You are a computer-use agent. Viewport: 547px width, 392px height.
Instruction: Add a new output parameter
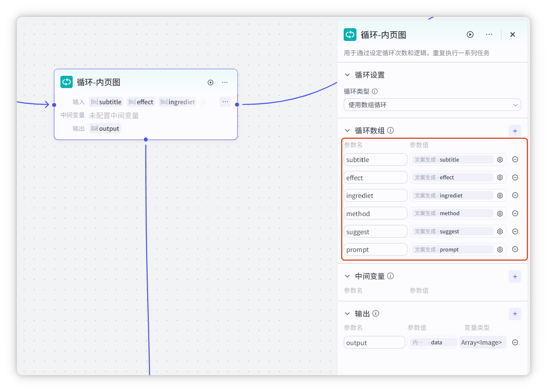515,314
